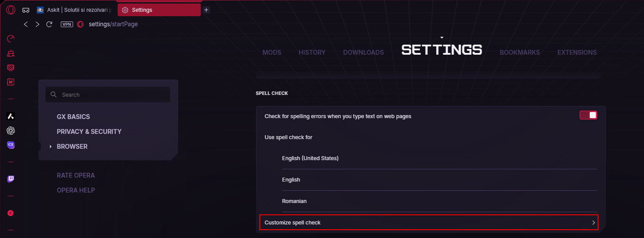Open GX Control speedometer panel

(x=11, y=38)
